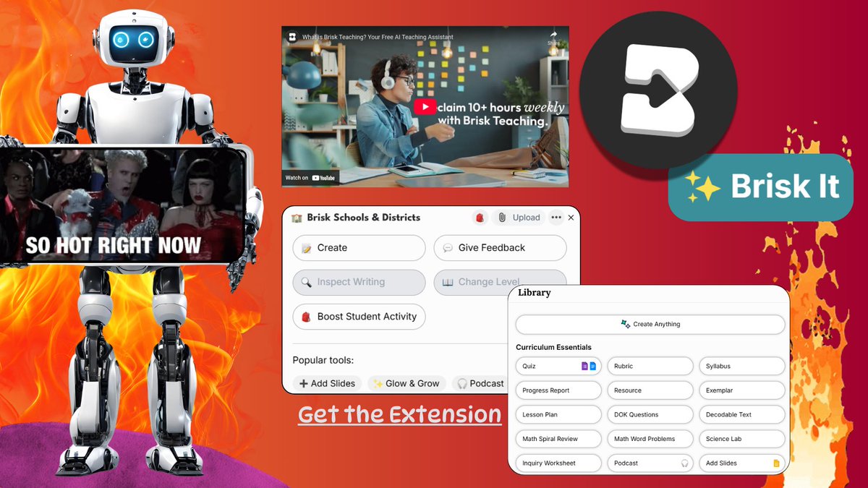Click the blue Docs icon on Quiz
The image size is (868, 488).
point(592,367)
